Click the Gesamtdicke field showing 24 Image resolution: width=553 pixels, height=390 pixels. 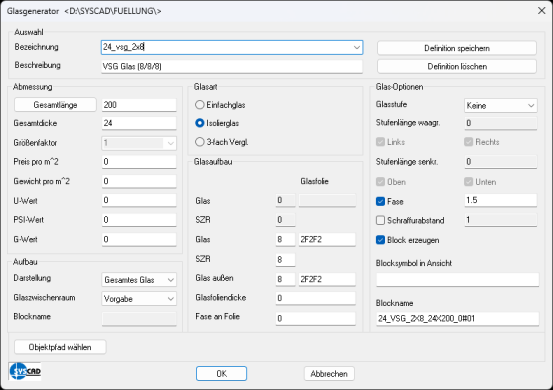[x=139, y=123]
